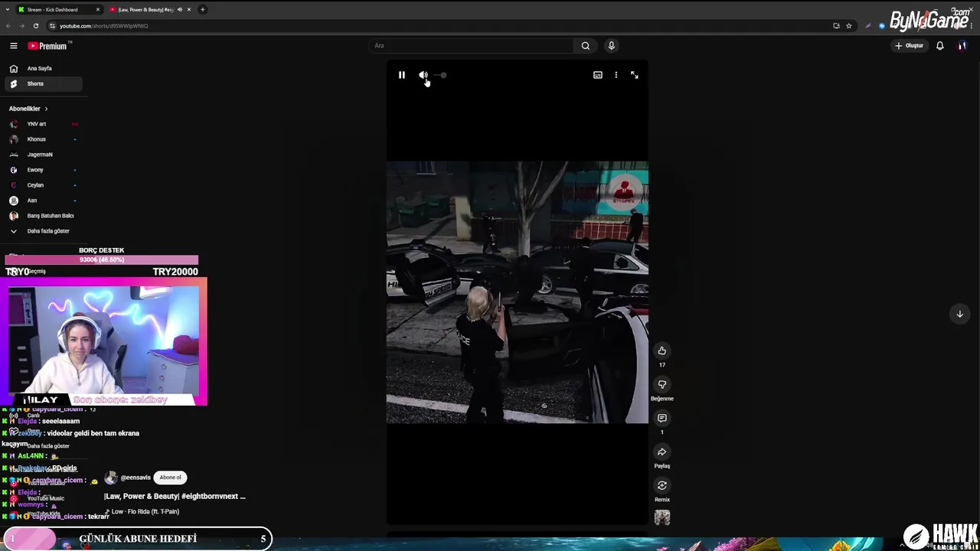Close the Kick Dashboard tab
Viewport: 980px width, 551px height.
pos(98,10)
